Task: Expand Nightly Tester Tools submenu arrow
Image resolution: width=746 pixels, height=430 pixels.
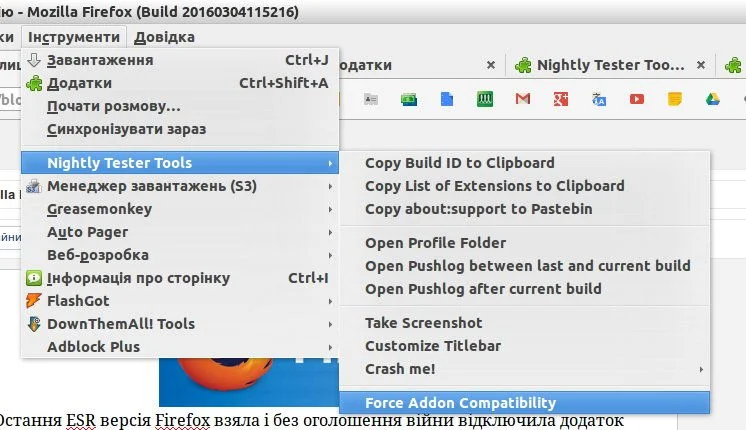Action: click(x=330, y=163)
